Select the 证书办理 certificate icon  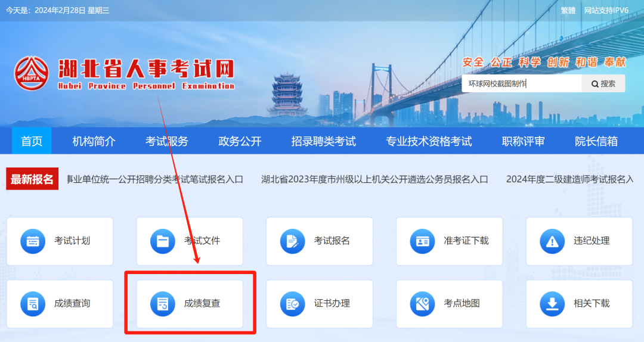point(292,304)
